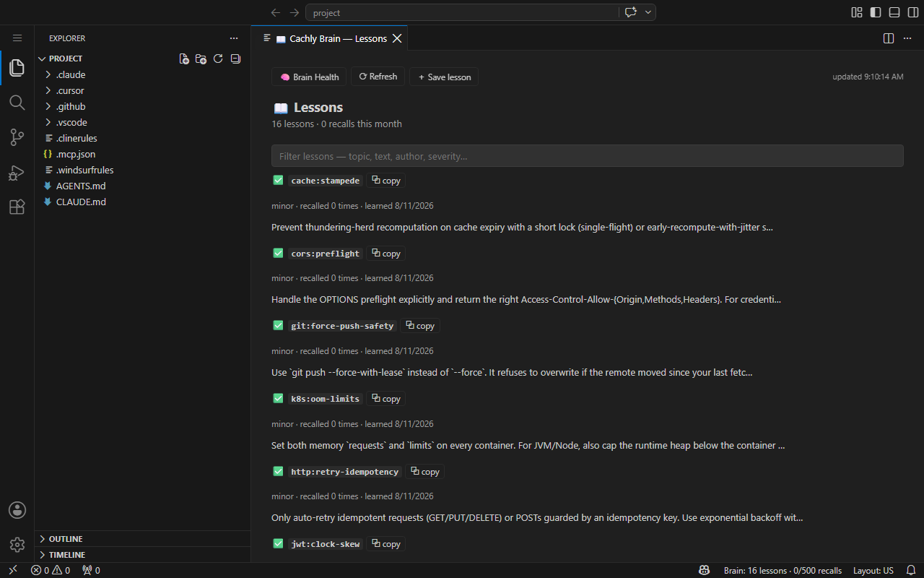Viewport: 924px width, 578px height.
Task: Open the Copilot chat icon in title bar
Action: tap(631, 12)
